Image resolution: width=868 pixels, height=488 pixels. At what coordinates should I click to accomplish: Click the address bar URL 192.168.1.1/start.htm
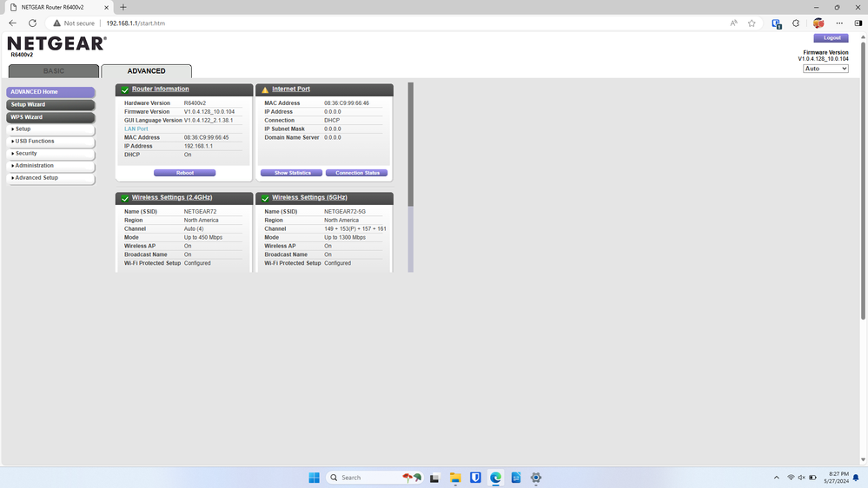(x=136, y=23)
